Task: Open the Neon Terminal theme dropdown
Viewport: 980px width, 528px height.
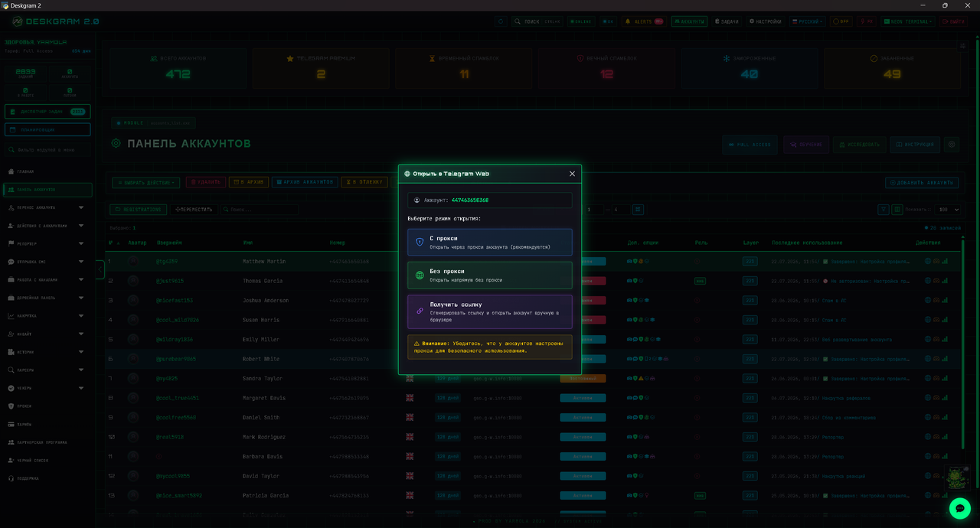Action: tap(908, 21)
